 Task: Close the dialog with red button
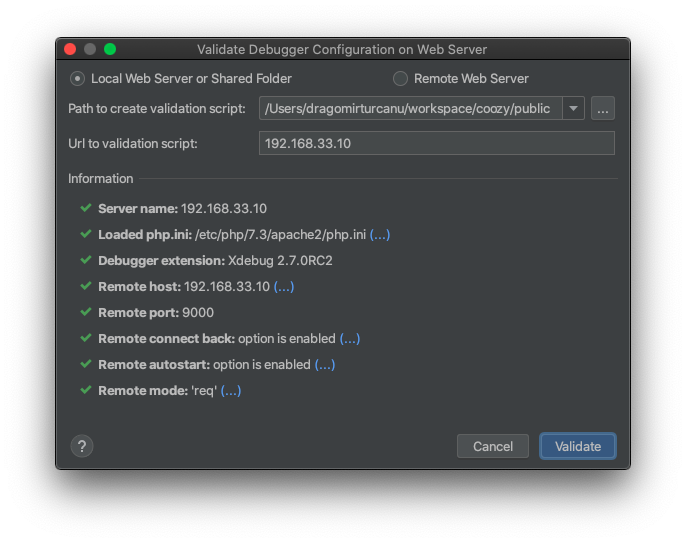click(70, 49)
